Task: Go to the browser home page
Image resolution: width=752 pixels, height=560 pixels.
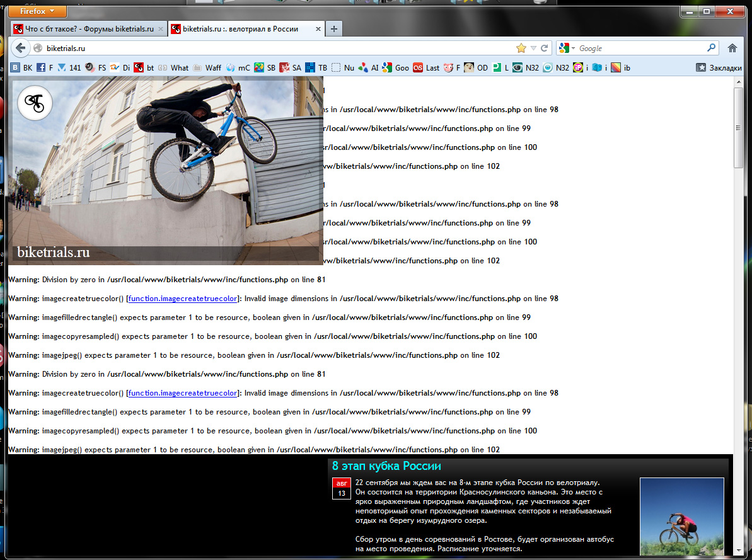Action: click(x=732, y=48)
